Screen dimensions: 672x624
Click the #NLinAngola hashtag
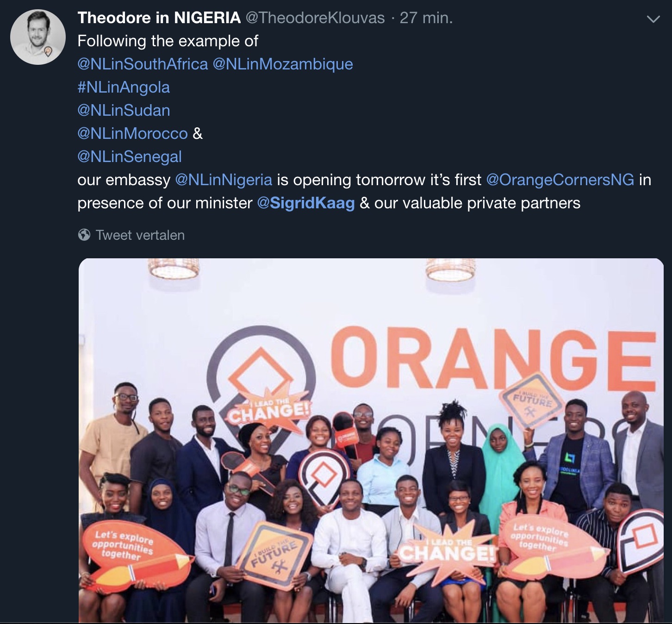[124, 87]
